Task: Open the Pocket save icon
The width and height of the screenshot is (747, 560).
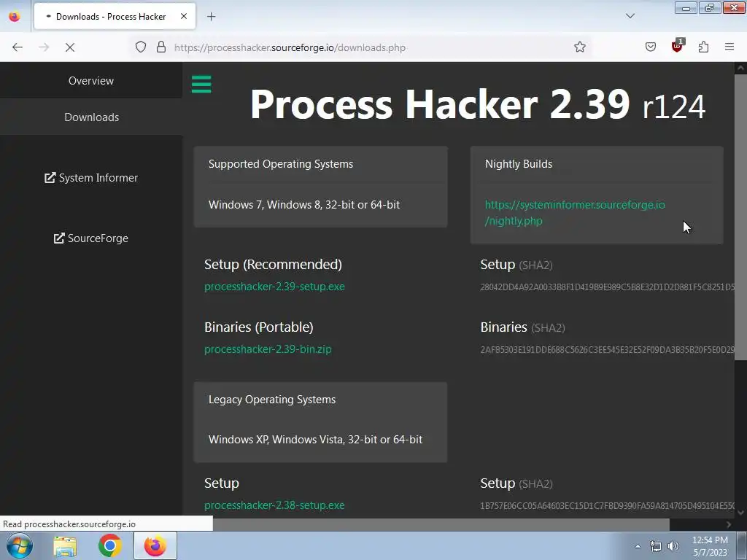Action: [x=651, y=47]
